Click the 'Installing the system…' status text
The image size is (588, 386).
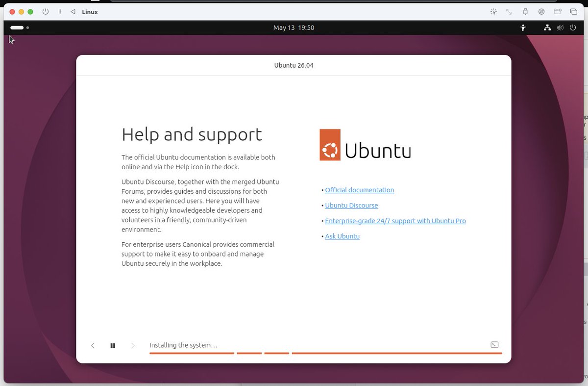[183, 345]
